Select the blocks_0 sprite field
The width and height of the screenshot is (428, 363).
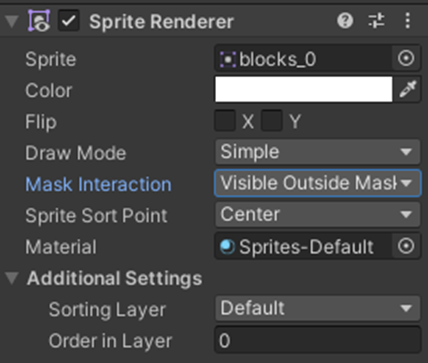tap(303, 59)
